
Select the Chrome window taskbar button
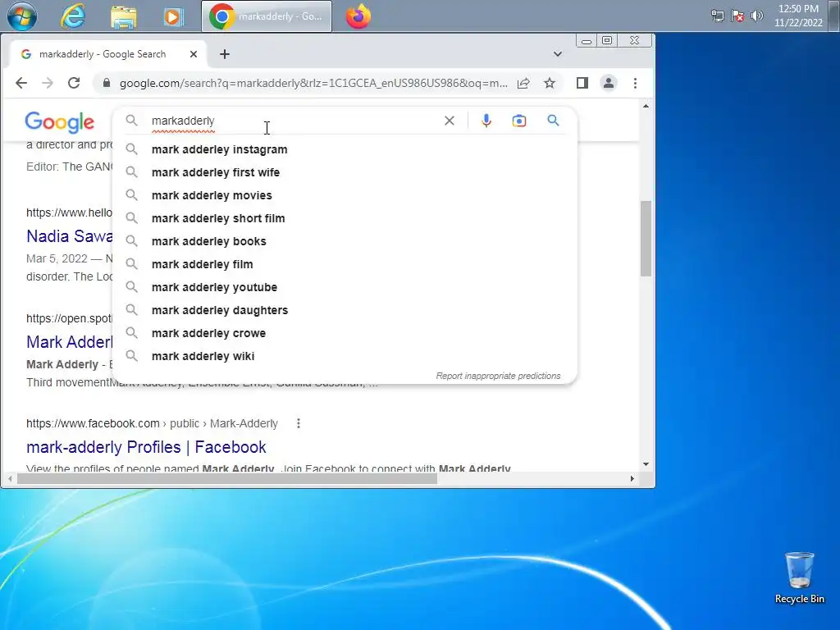click(x=267, y=16)
